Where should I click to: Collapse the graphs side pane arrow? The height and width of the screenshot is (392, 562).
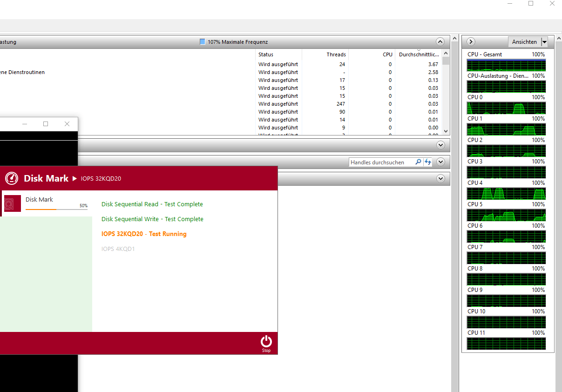point(471,42)
